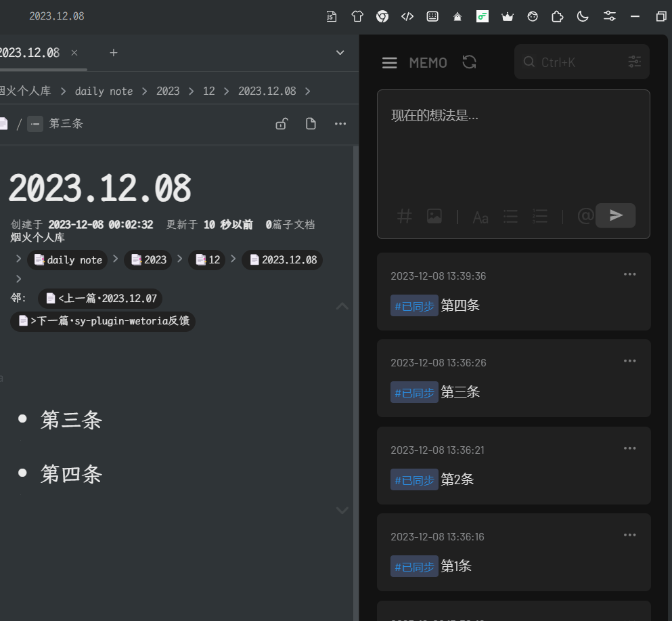Toggle bulleted list in memo editor

tap(510, 216)
